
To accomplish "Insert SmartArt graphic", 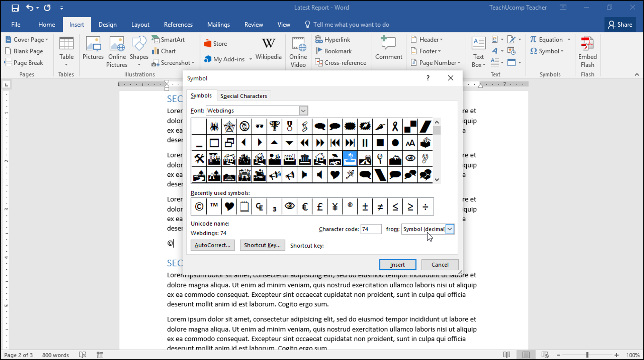I will point(168,40).
